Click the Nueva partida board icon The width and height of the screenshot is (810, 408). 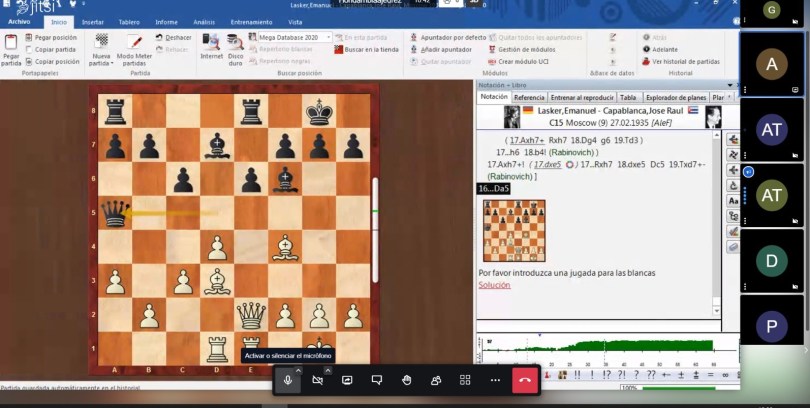tap(101, 42)
